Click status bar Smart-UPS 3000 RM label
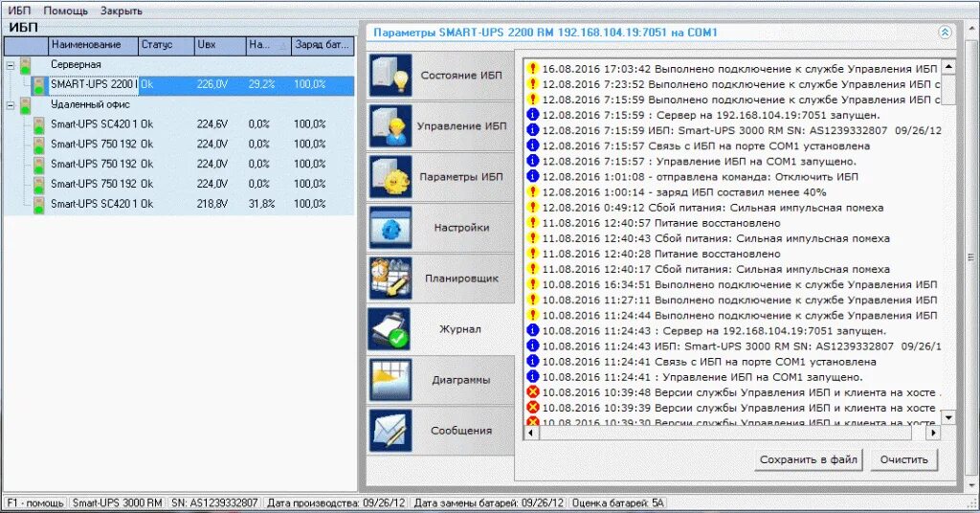This screenshot has width=980, height=513. tap(117, 502)
